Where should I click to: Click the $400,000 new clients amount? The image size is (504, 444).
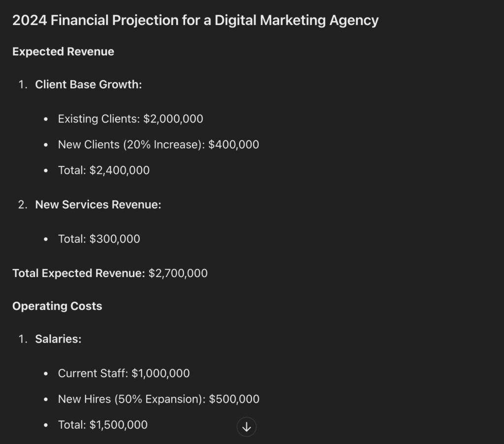(x=234, y=145)
